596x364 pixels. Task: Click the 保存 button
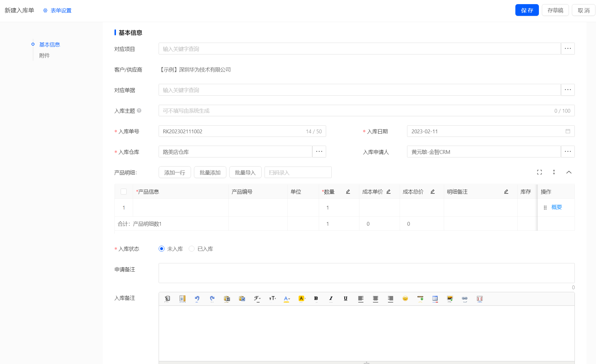click(527, 10)
